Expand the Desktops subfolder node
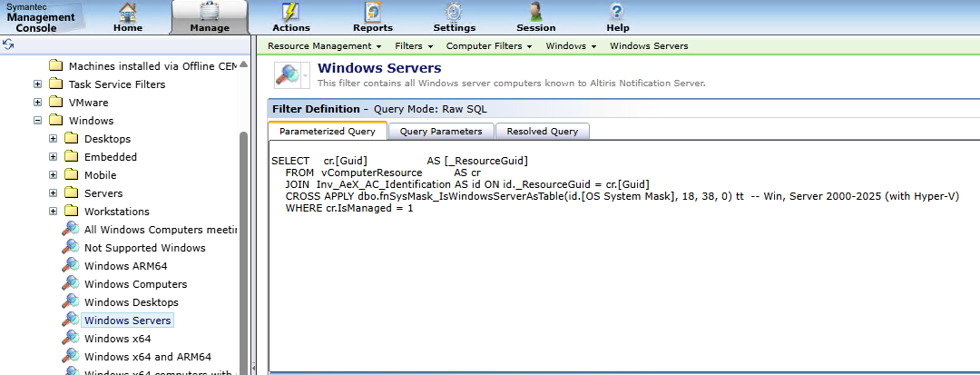Image resolution: width=980 pixels, height=375 pixels. click(x=54, y=138)
